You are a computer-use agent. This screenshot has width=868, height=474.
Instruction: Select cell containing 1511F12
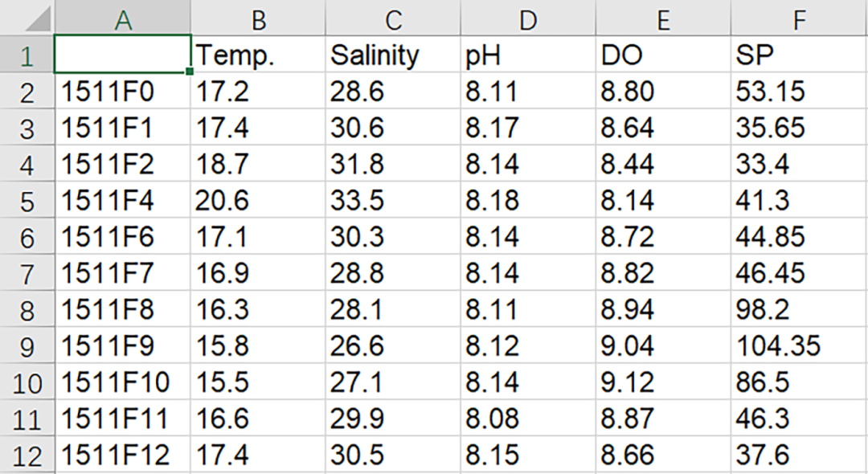pyautogui.click(x=123, y=456)
